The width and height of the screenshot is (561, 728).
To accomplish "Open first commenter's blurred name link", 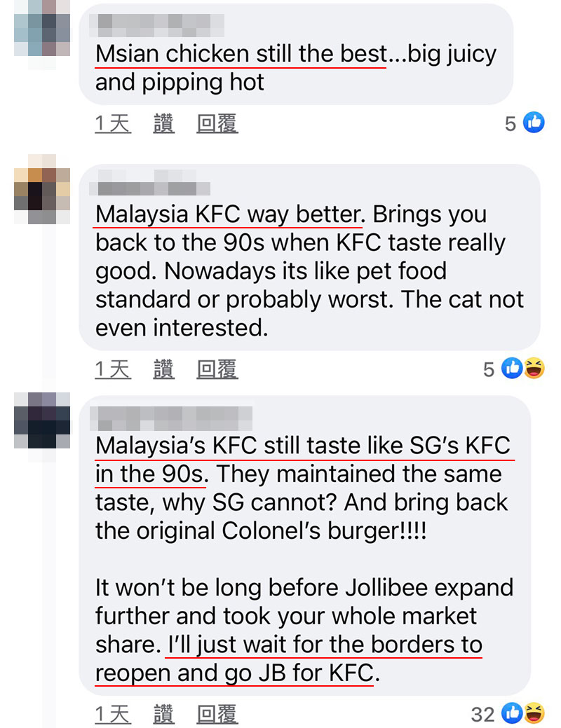I will pyautogui.click(x=156, y=25).
